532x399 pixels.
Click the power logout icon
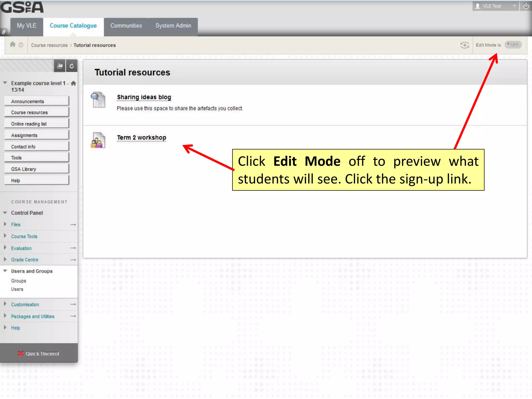pyautogui.click(x=526, y=6)
